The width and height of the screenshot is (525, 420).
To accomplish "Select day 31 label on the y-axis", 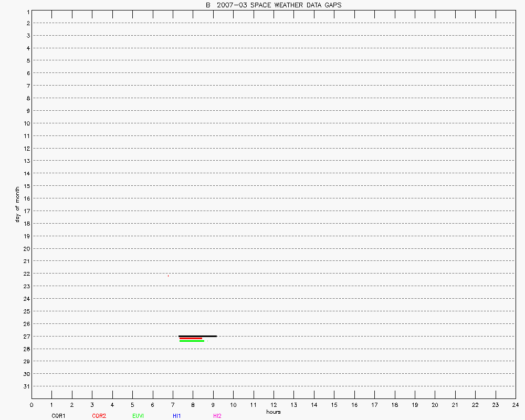I will tap(26, 386).
